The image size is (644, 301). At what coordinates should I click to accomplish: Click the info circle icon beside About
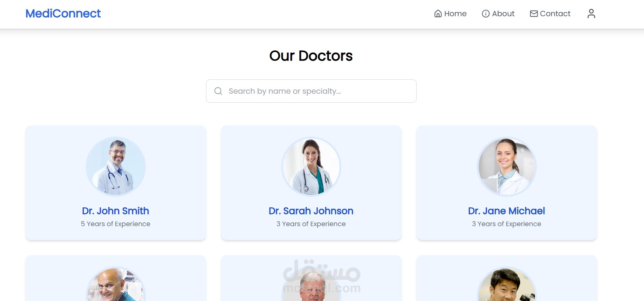pos(486,14)
